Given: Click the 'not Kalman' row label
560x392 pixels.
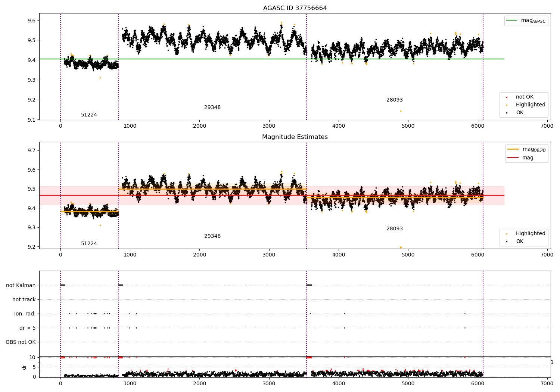Looking at the screenshot, I should pyautogui.click(x=21, y=286).
